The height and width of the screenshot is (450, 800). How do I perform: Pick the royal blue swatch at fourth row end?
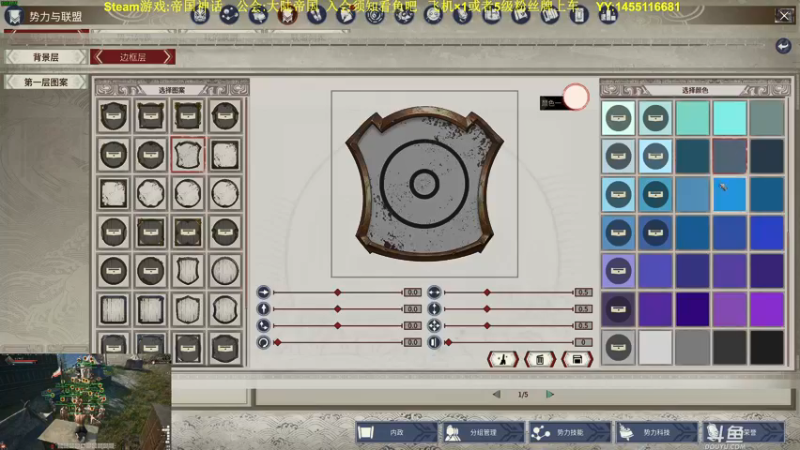coord(767,233)
